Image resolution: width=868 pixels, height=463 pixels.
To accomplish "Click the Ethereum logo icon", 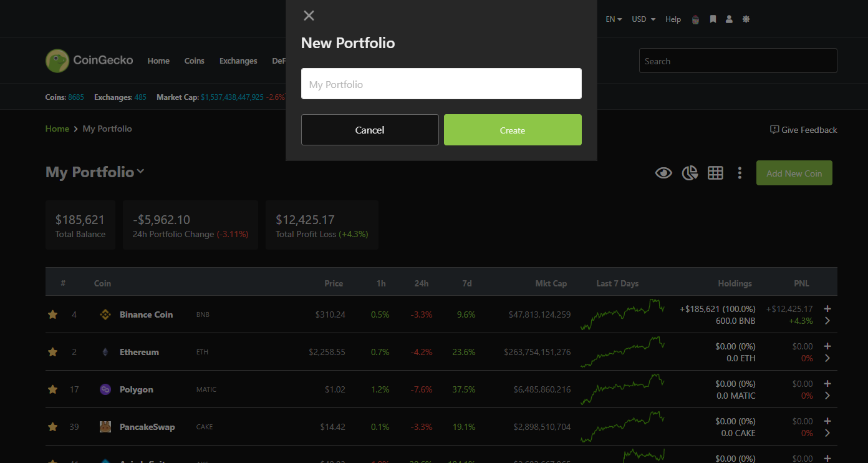I will pyautogui.click(x=105, y=352).
